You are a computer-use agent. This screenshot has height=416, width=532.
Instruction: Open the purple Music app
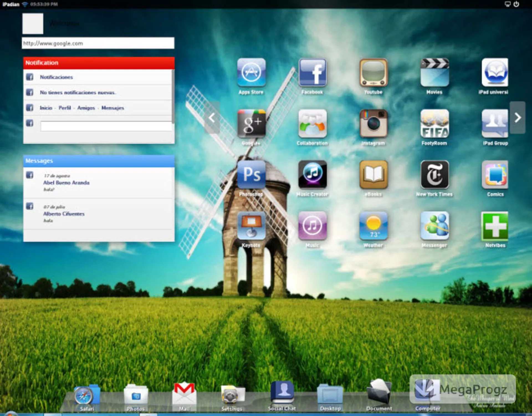point(313,225)
